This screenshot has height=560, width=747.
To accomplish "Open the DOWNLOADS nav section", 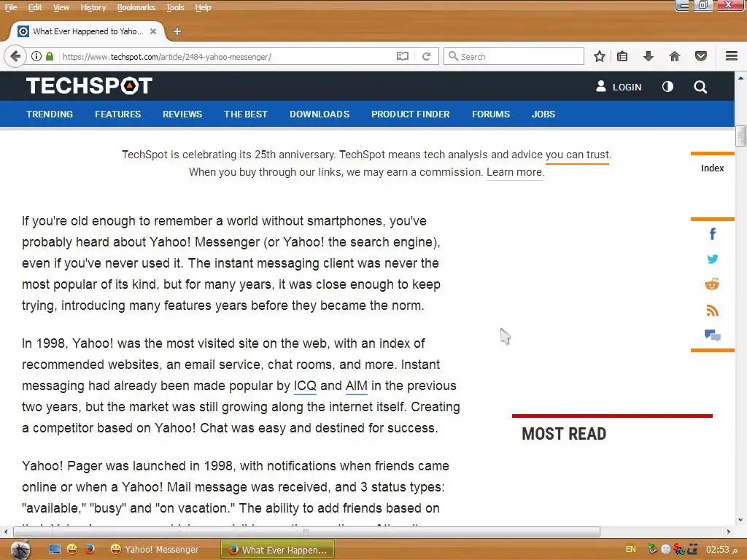I will 320,114.
